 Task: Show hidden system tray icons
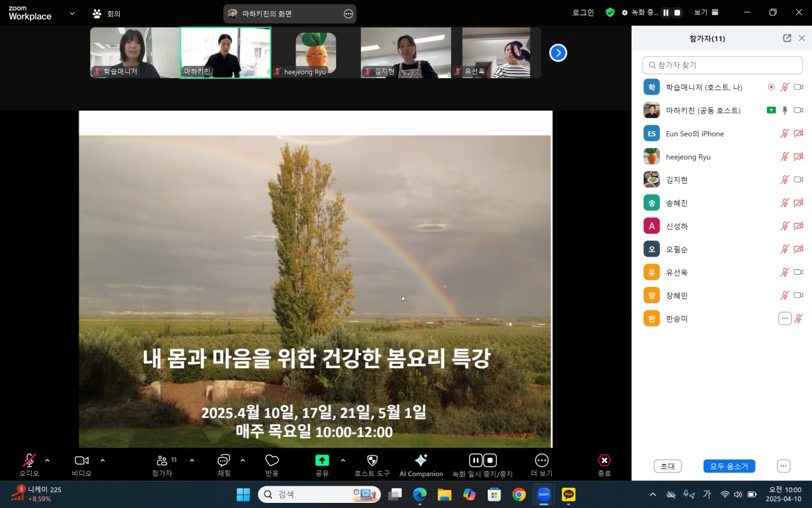pos(653,494)
